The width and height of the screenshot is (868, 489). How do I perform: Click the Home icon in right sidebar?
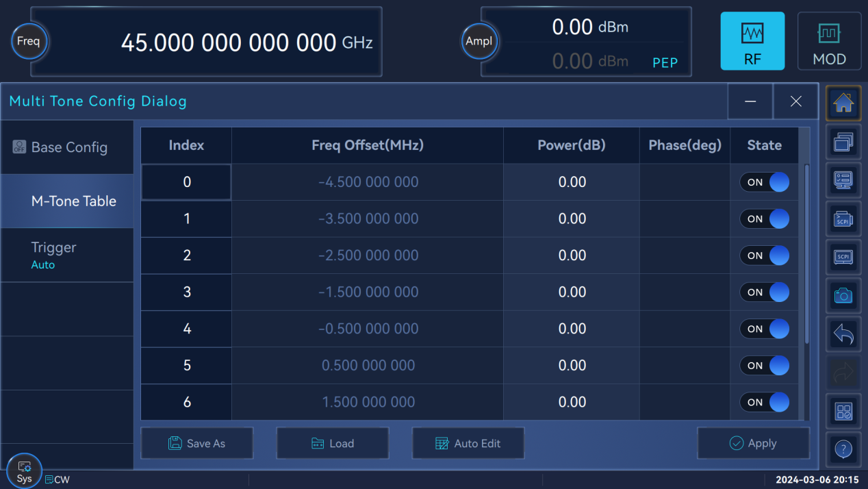point(843,104)
